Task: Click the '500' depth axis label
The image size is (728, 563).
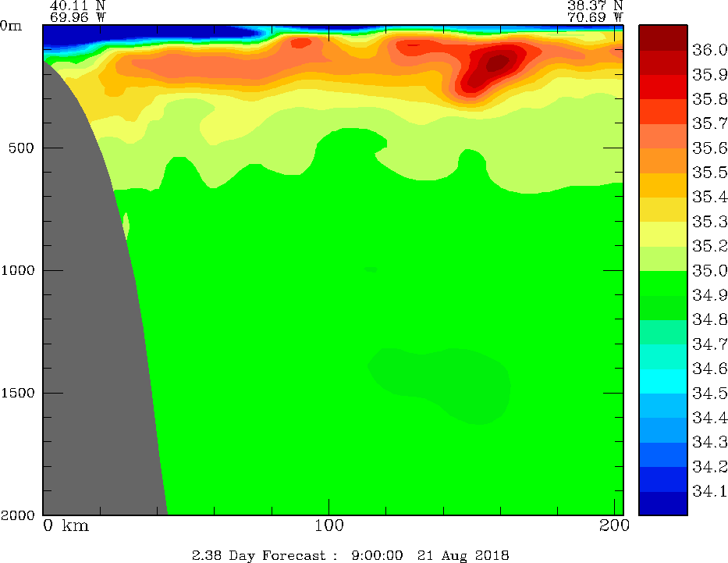Action: pyautogui.click(x=21, y=148)
